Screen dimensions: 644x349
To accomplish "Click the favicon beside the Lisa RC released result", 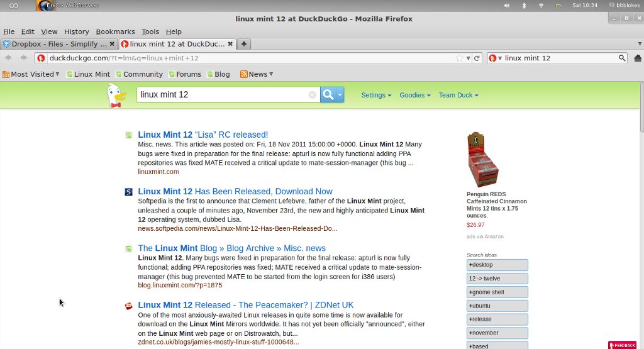I will click(128, 135).
